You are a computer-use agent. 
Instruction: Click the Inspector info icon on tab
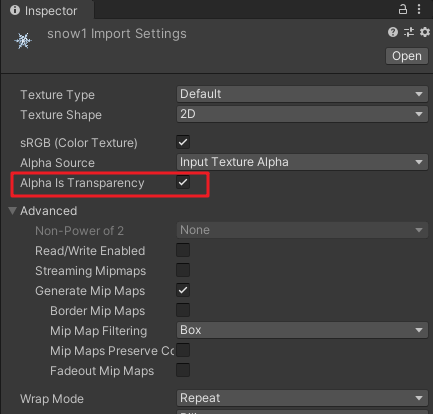(x=15, y=10)
